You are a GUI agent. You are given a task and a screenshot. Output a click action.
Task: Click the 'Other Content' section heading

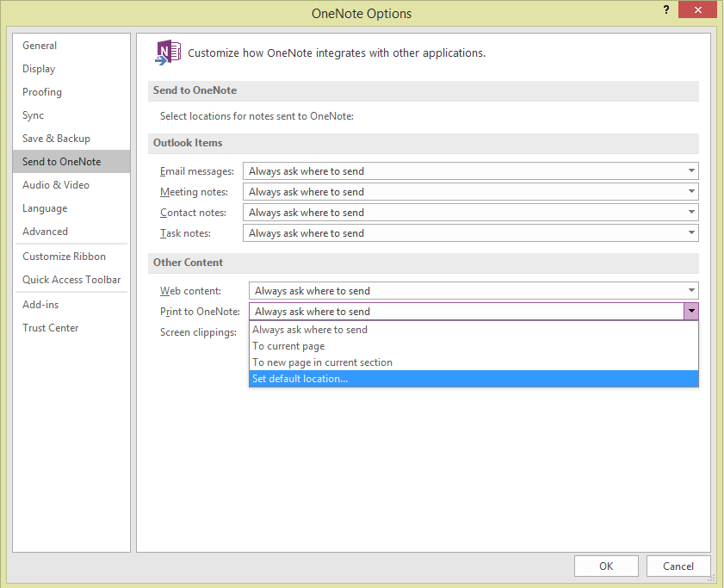(x=188, y=263)
